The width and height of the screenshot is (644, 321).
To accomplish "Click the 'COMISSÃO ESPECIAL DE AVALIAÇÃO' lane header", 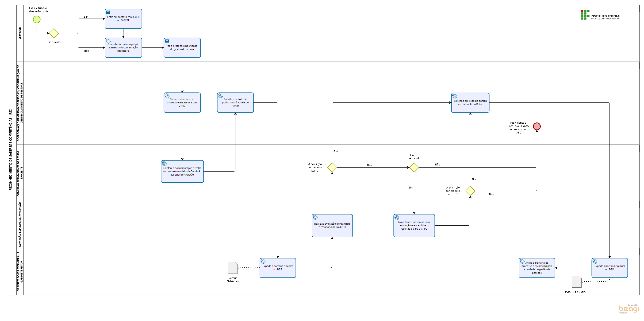I will 20,224.
